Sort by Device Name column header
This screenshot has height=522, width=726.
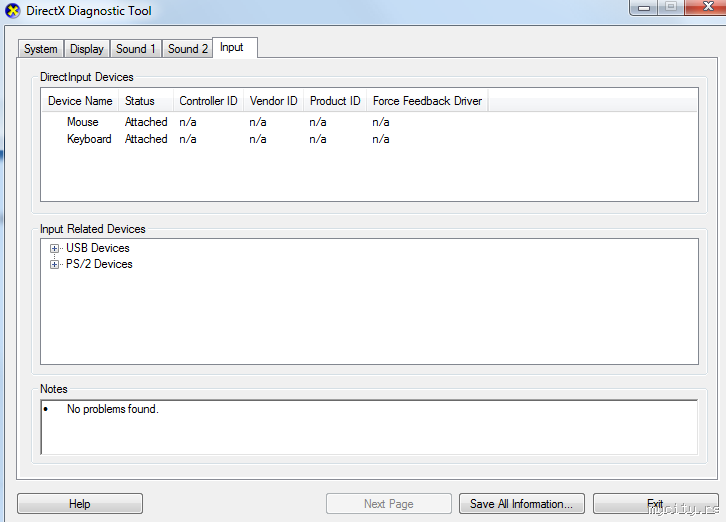click(x=80, y=101)
